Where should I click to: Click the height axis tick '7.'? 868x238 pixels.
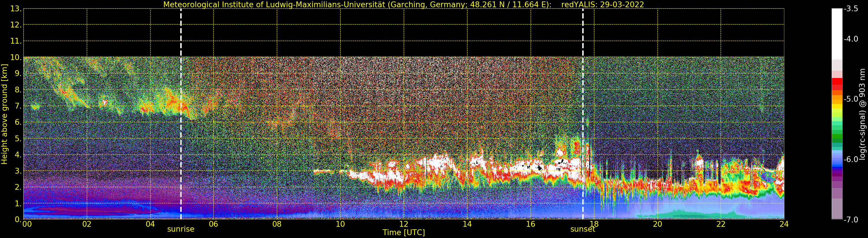(18, 106)
